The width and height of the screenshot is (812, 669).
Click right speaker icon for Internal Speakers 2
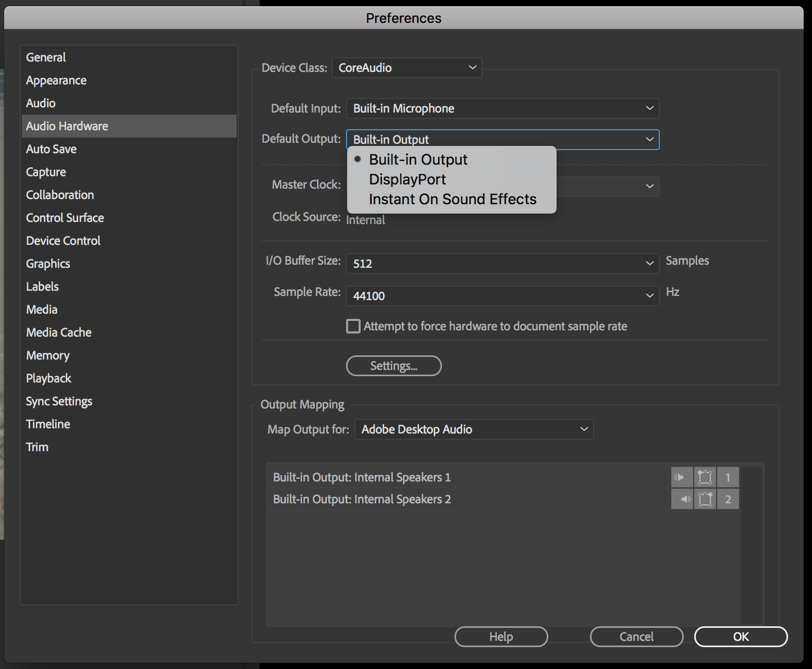682,499
